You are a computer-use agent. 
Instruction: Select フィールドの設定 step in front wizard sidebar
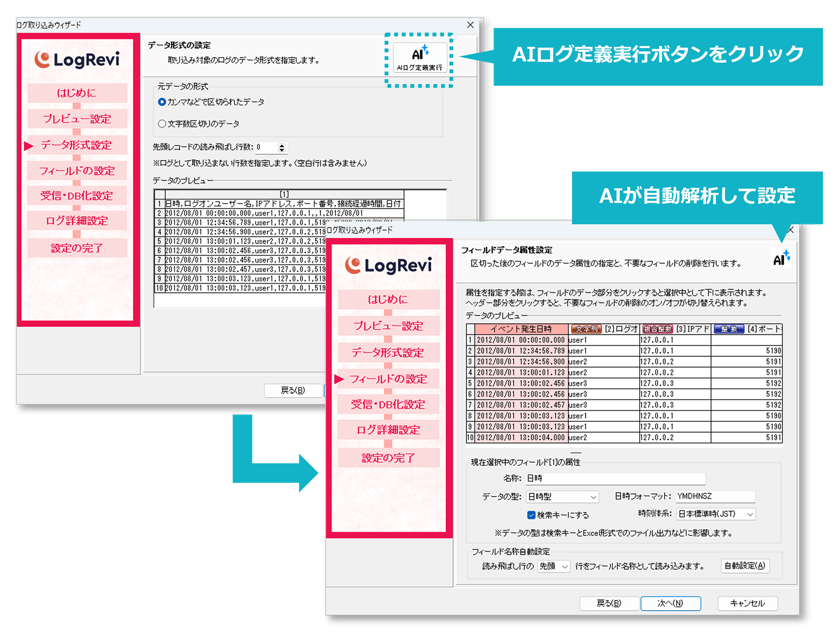click(389, 379)
